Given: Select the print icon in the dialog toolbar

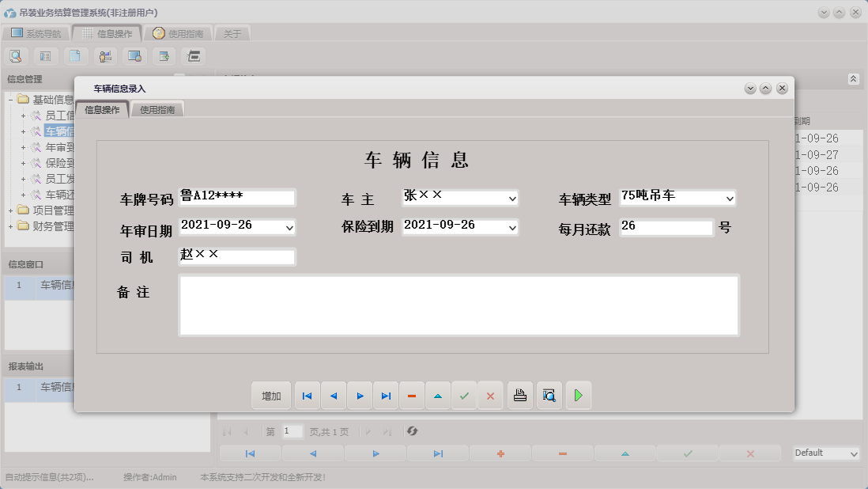Looking at the screenshot, I should [x=519, y=396].
